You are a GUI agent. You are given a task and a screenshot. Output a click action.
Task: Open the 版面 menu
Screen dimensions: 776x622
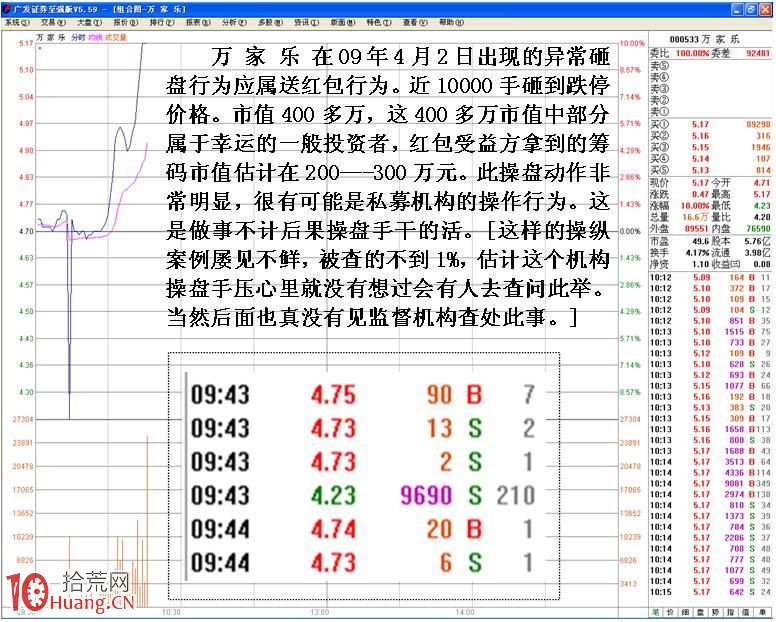pos(342,23)
